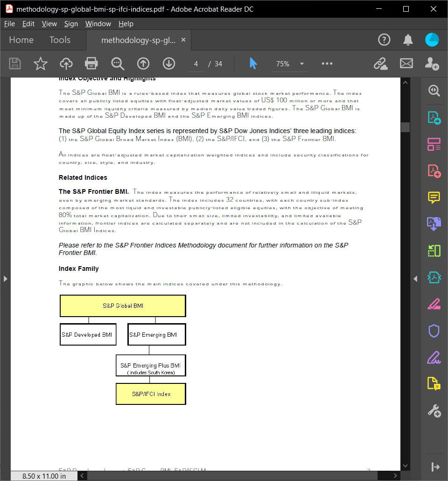Open the Organize Pages tool

pos(434,145)
